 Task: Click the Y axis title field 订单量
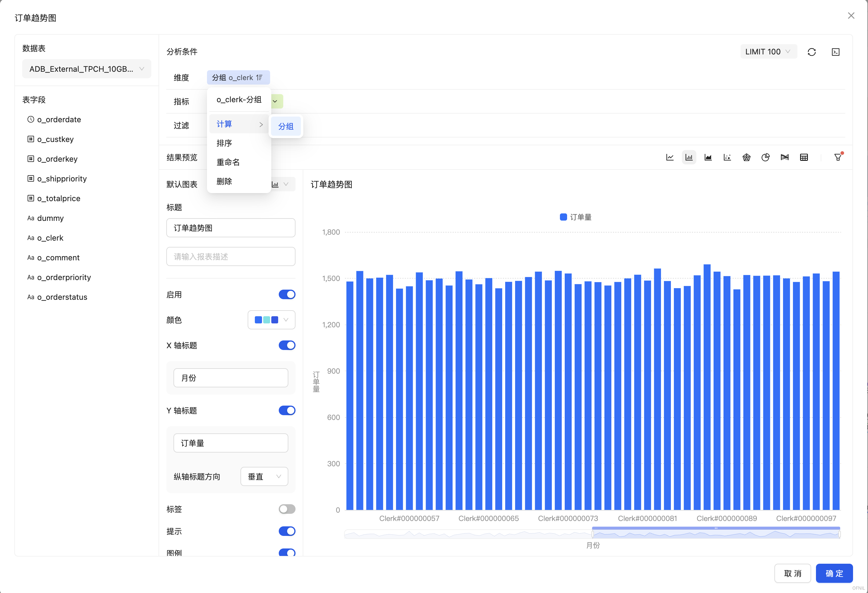[x=231, y=443]
